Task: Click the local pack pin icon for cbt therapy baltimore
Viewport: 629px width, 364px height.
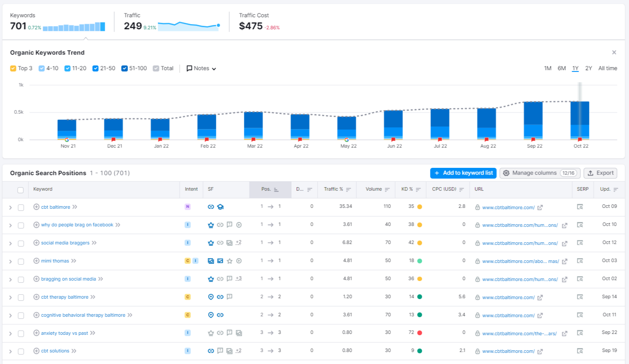Action: [211, 297]
